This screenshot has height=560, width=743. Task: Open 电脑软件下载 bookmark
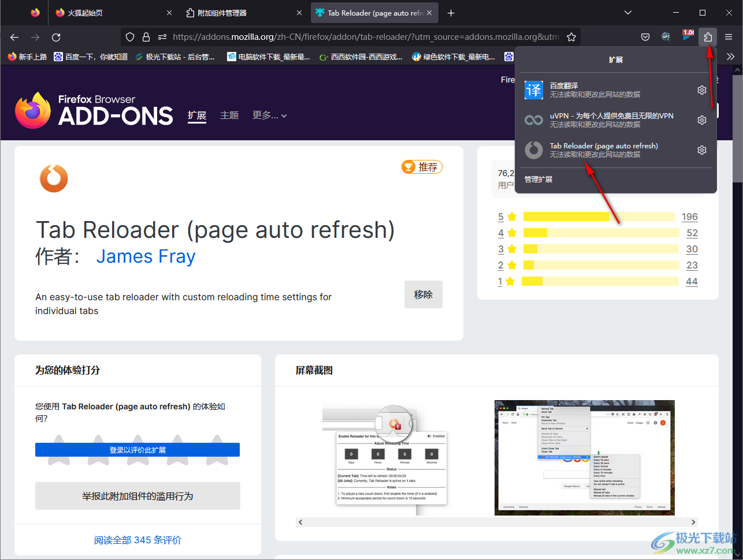(x=268, y=57)
